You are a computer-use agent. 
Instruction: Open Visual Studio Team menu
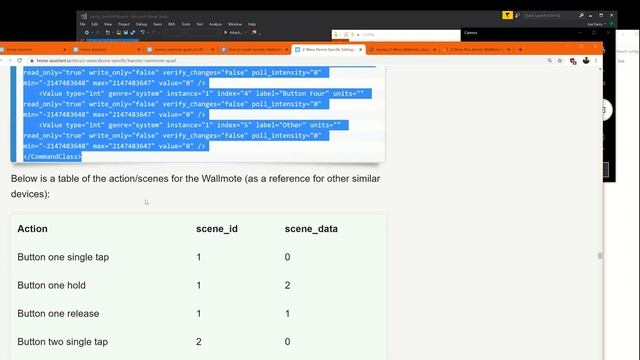158,24
